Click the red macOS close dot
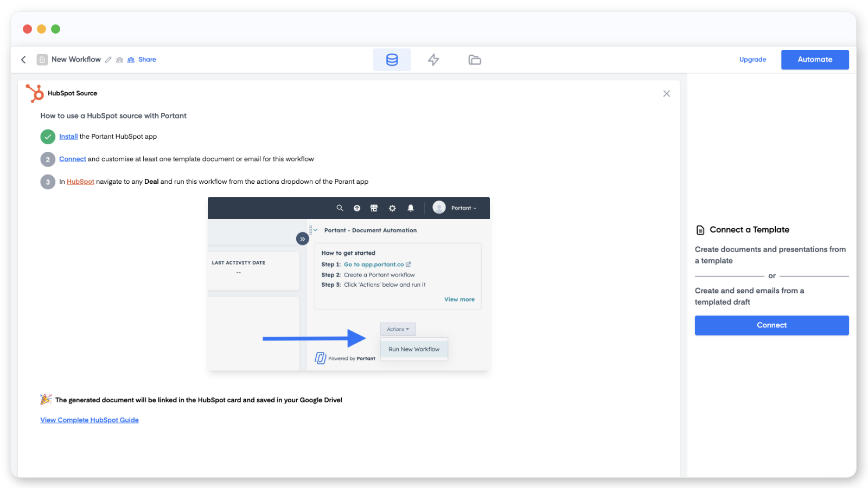The image size is (868, 488). point(27,29)
